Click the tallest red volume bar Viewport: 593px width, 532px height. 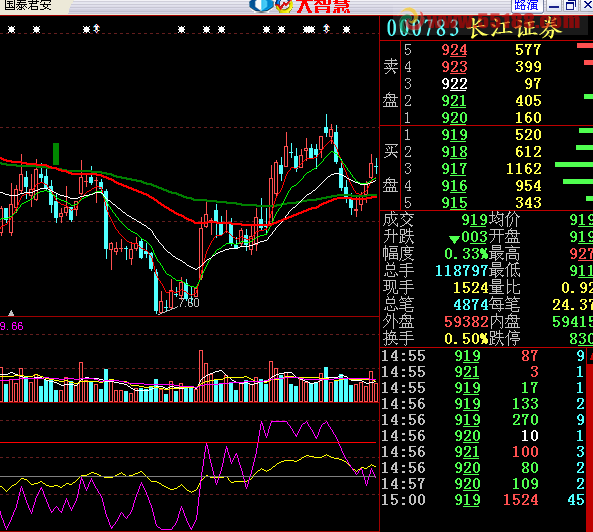(x=201, y=376)
